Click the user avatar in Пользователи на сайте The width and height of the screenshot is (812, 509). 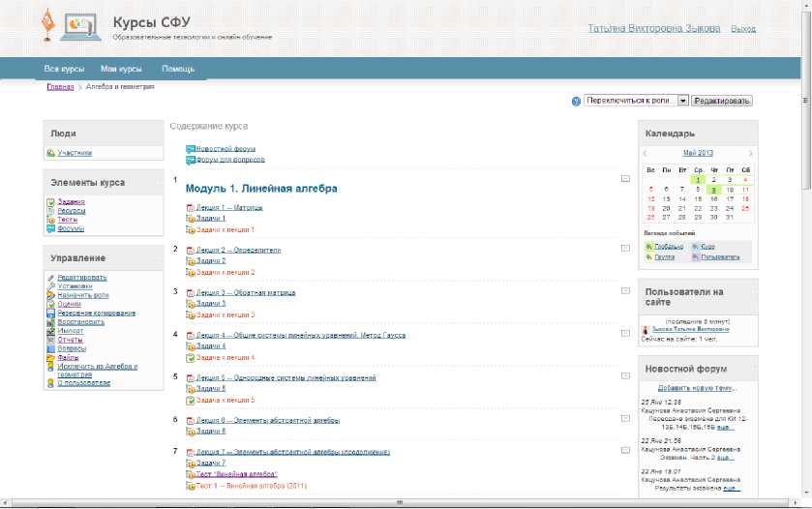coord(646,330)
